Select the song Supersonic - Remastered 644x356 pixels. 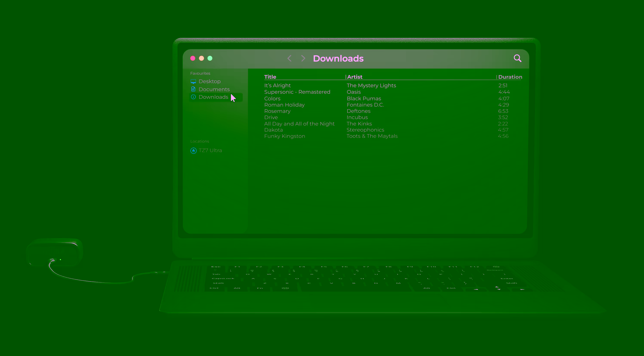tap(297, 92)
